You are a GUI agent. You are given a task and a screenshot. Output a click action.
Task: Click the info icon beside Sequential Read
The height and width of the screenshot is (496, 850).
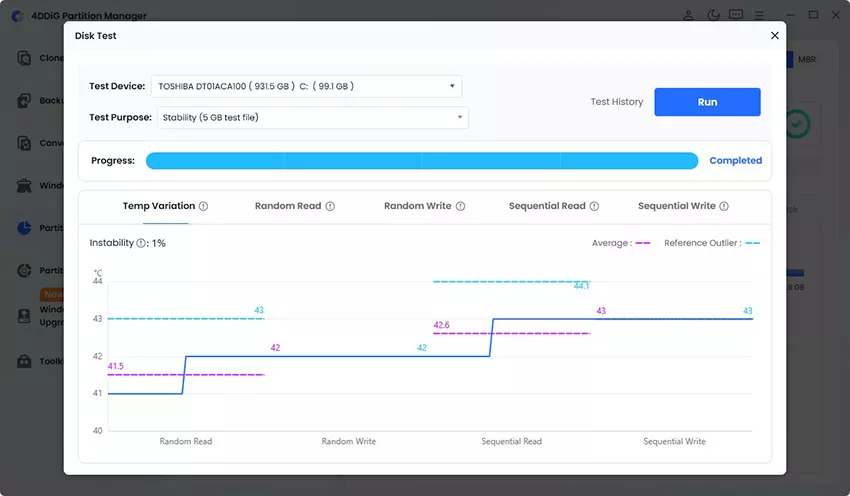coord(594,206)
